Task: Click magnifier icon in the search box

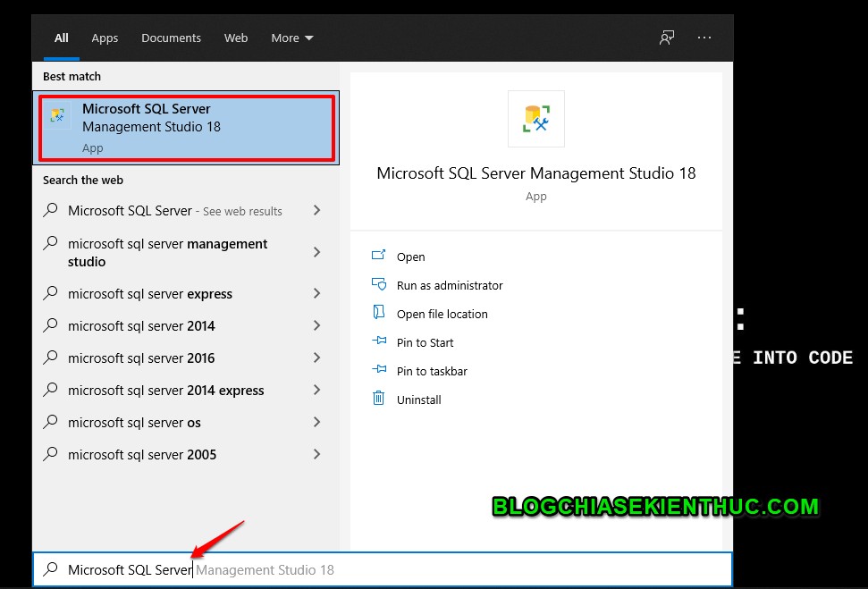Action: pos(50,568)
